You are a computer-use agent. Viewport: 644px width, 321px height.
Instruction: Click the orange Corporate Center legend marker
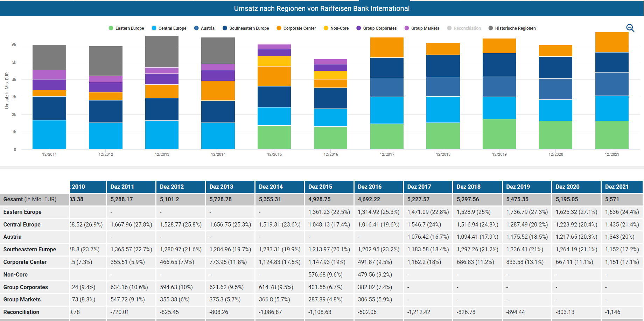tap(279, 28)
